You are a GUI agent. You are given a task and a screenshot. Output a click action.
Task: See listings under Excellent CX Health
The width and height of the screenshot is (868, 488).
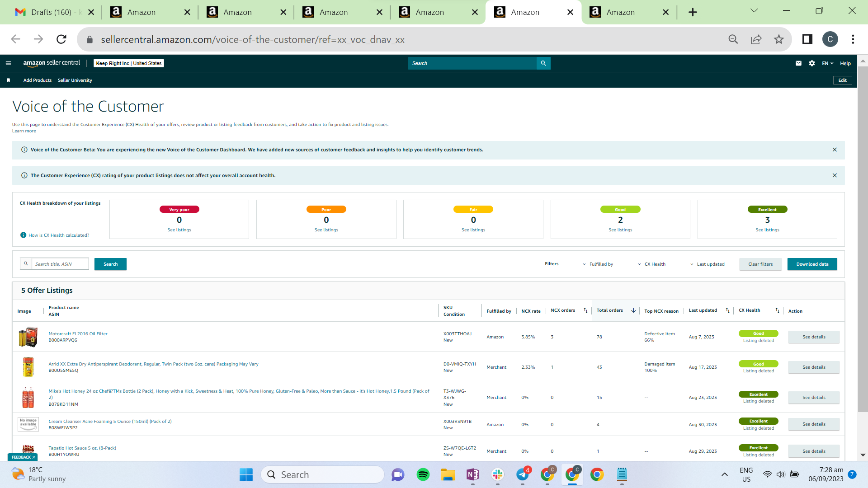(x=767, y=230)
